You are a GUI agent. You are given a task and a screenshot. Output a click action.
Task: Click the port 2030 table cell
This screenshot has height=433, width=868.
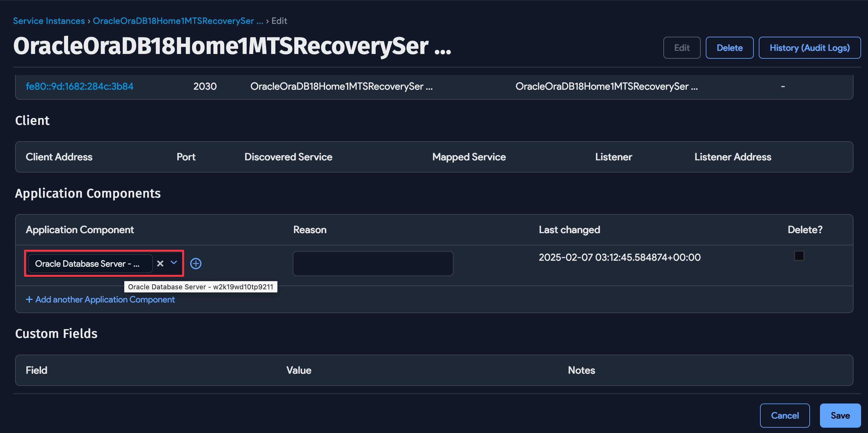click(x=205, y=86)
